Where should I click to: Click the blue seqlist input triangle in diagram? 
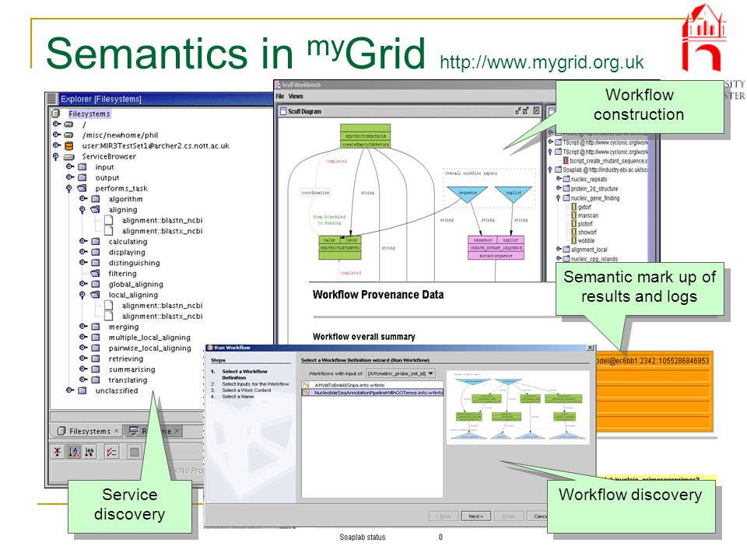point(514,194)
